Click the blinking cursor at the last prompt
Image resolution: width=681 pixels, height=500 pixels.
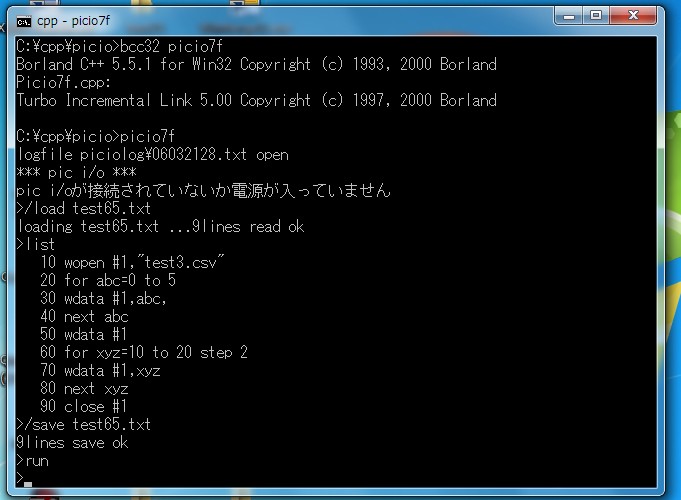pos(28,484)
